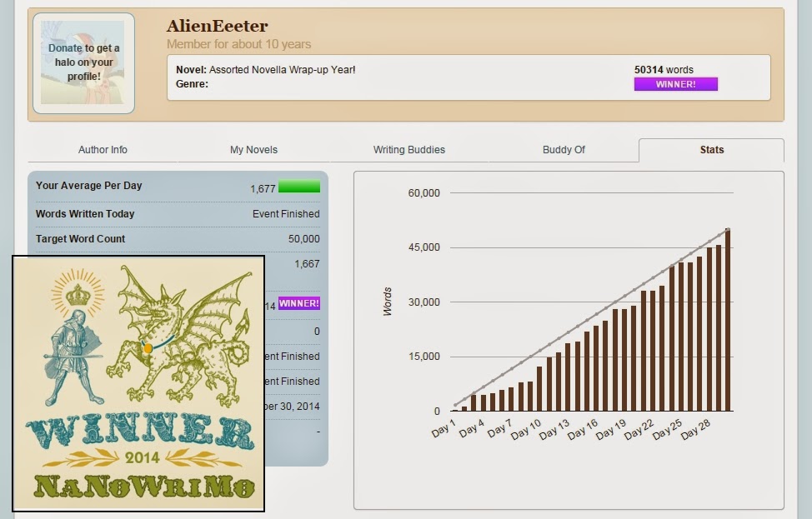Click the 30,000 y-axis label
The width and height of the screenshot is (812, 519).
point(424,302)
